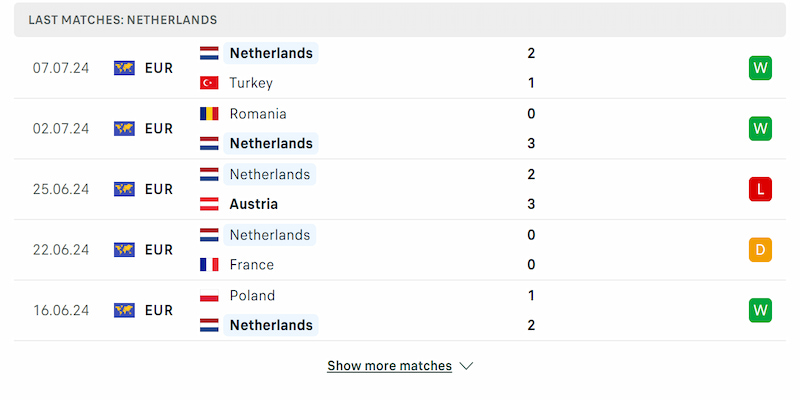Screen dimensions: 800x400
Task: Open the Romania team link
Action: point(257,114)
